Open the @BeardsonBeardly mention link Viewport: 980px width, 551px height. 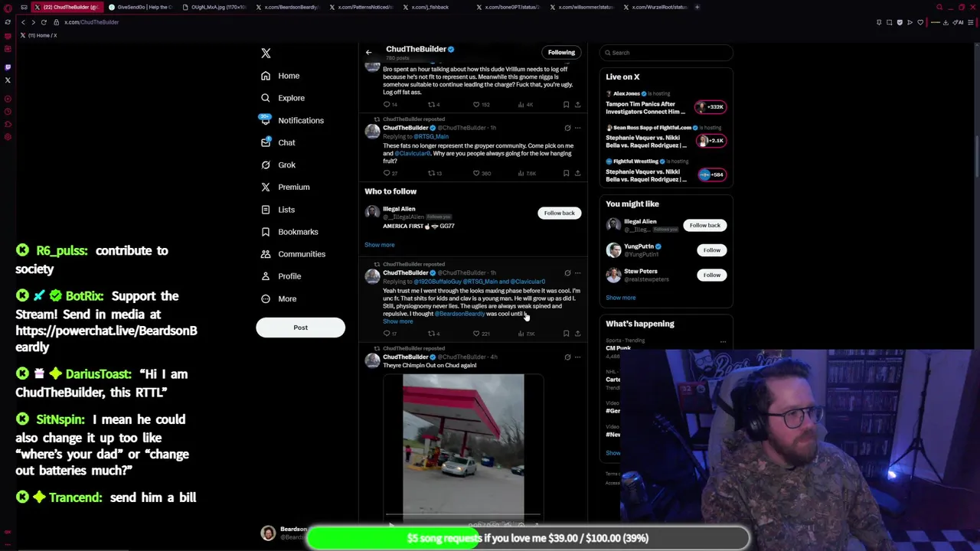459,314
